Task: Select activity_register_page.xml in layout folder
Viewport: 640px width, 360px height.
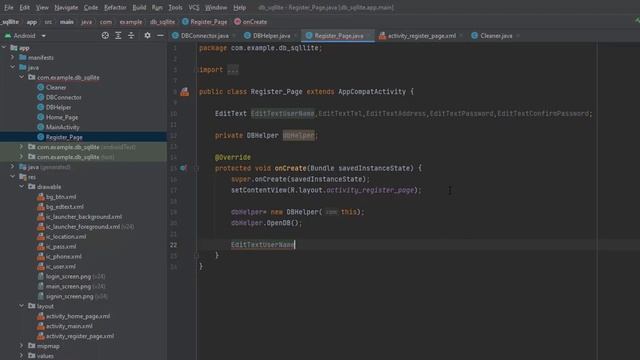Action: [x=80, y=336]
